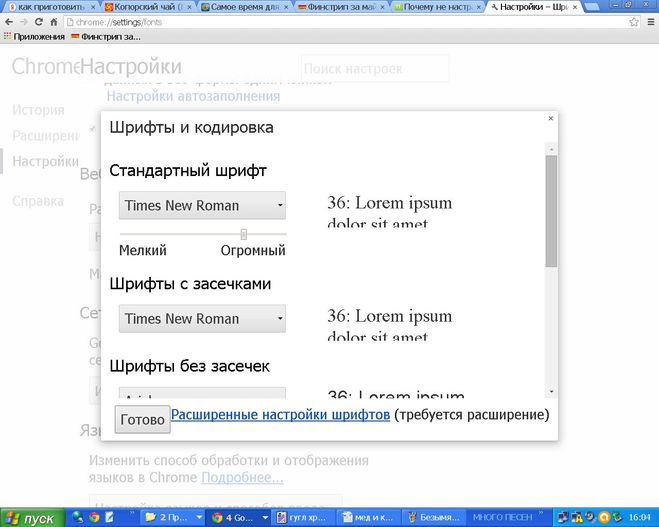Click the Готово button

click(142, 419)
